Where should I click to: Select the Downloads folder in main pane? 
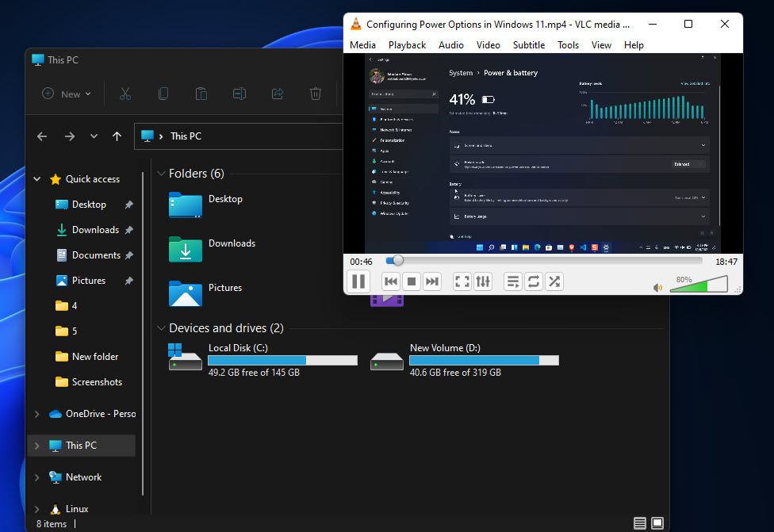(x=213, y=249)
